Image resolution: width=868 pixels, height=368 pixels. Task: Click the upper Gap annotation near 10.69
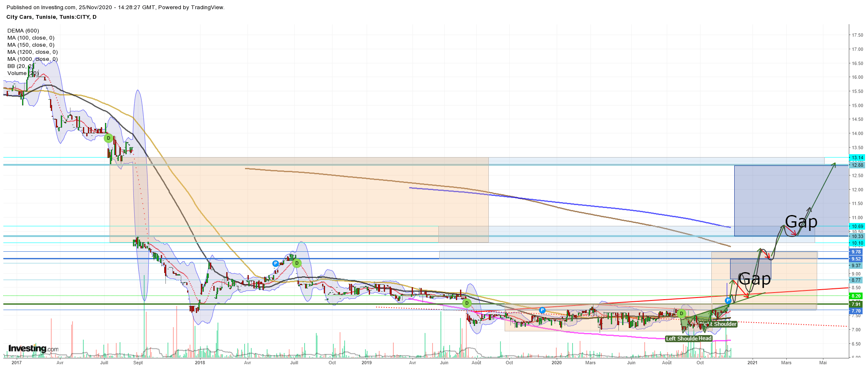(x=801, y=222)
